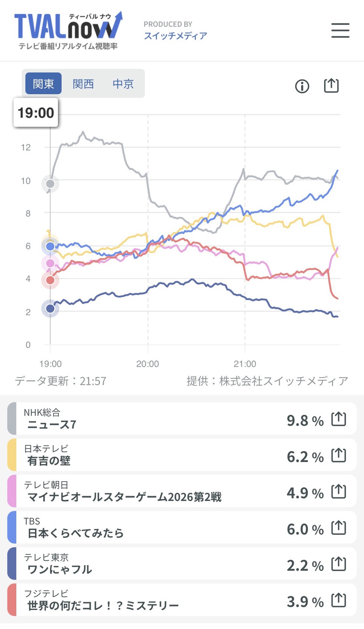The width and height of the screenshot is (364, 629).
Task: Share the テレビ東京 ワンにゃフル rating
Action: coord(338,564)
